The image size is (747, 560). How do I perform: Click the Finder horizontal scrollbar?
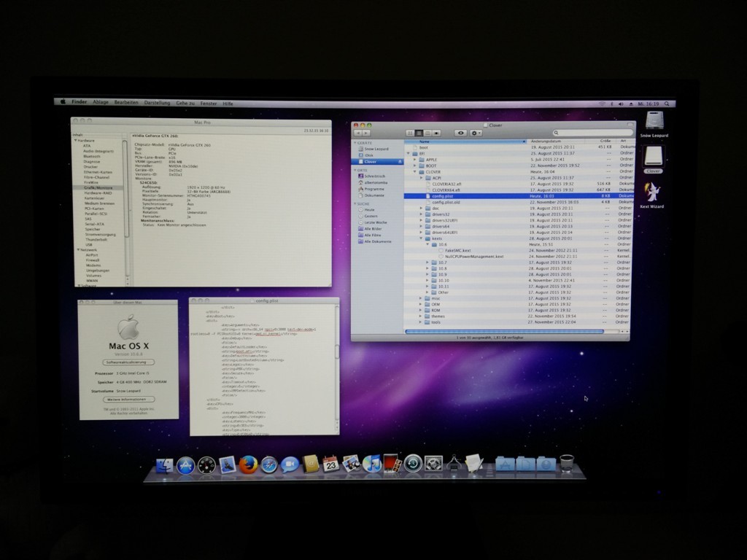[x=505, y=332]
